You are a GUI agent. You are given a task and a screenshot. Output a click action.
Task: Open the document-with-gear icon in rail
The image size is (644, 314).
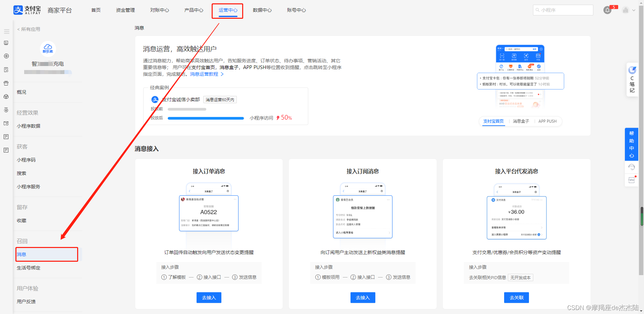pyautogui.click(x=6, y=70)
